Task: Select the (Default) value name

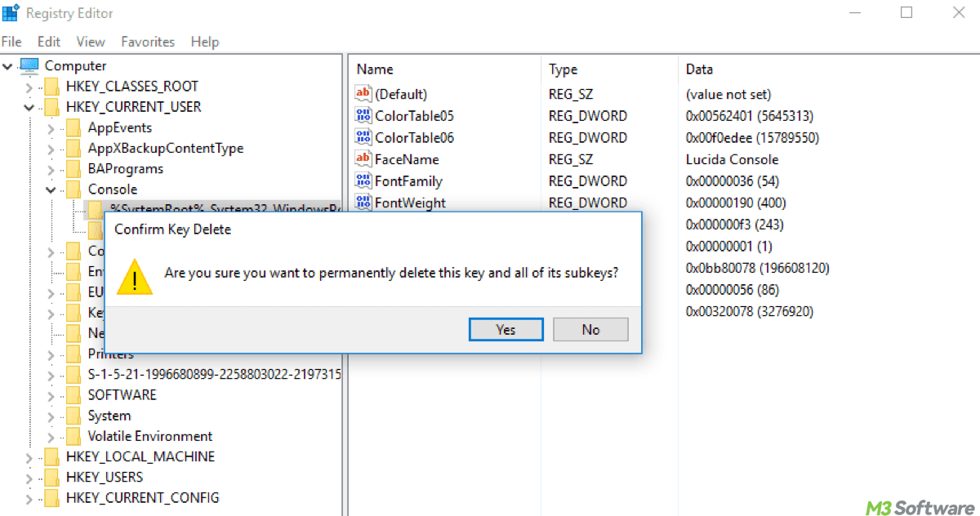Action: (401, 94)
